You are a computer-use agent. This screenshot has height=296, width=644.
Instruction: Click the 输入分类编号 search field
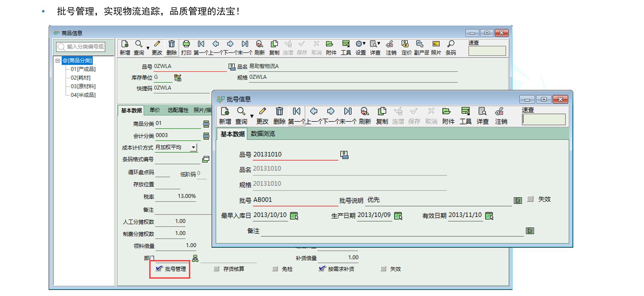[x=85, y=47]
